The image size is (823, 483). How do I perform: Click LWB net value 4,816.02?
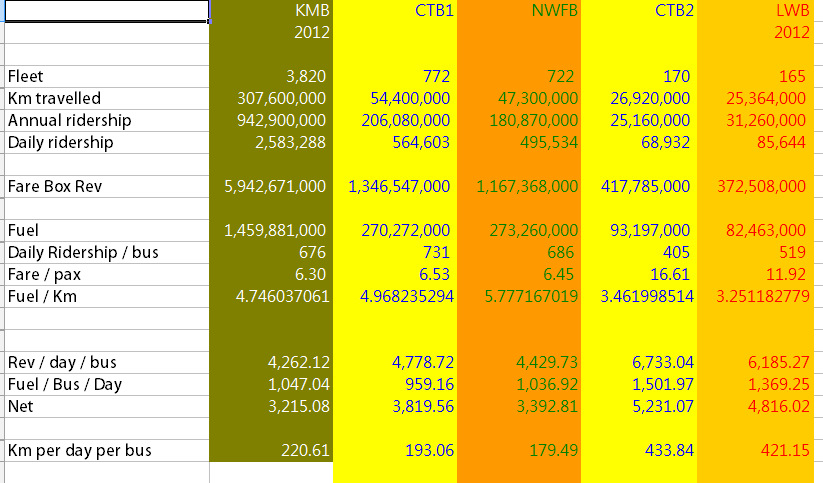(x=779, y=406)
